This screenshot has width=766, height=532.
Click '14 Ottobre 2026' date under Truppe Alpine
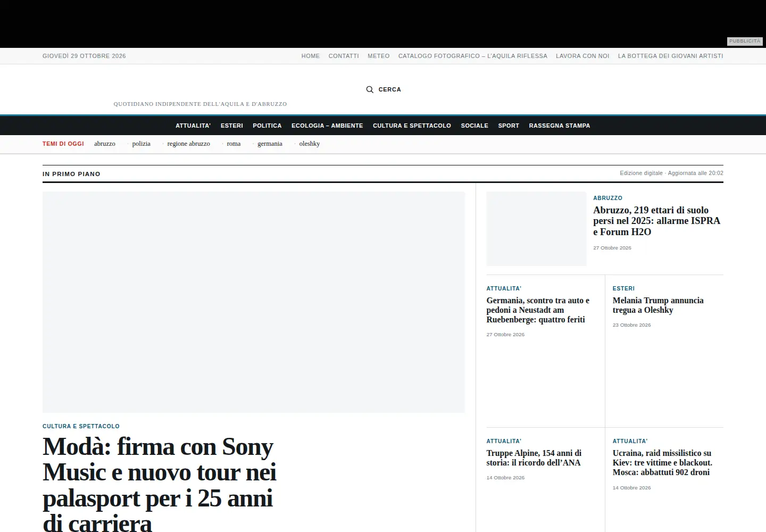[x=505, y=478]
